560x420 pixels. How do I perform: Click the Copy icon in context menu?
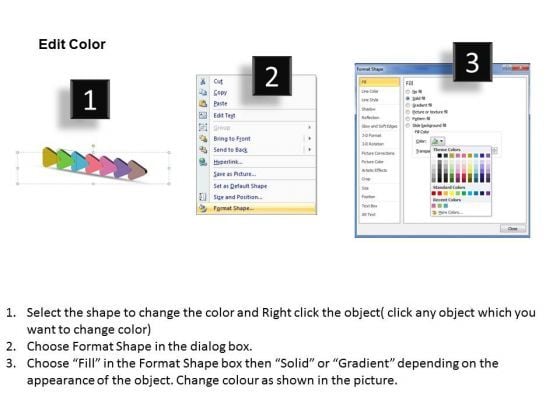click(x=203, y=92)
